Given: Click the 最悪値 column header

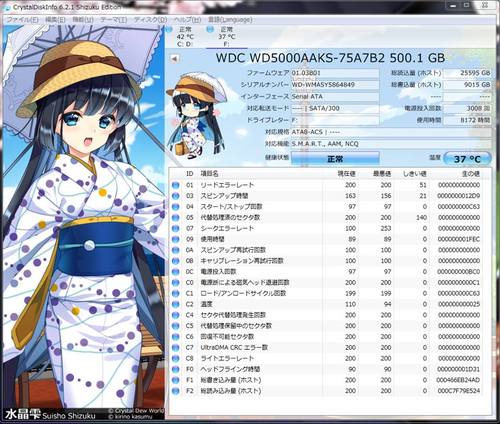Looking at the screenshot, I should (382, 174).
